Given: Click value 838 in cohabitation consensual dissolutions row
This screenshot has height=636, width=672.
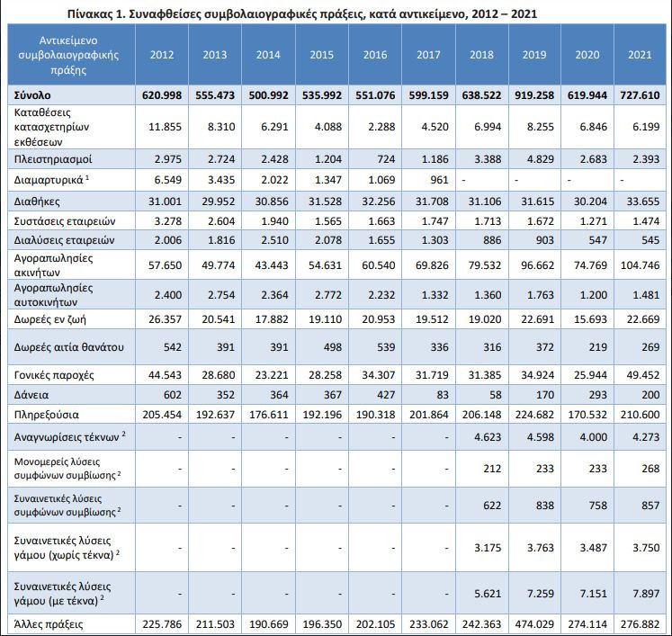Looking at the screenshot, I should [x=545, y=506].
